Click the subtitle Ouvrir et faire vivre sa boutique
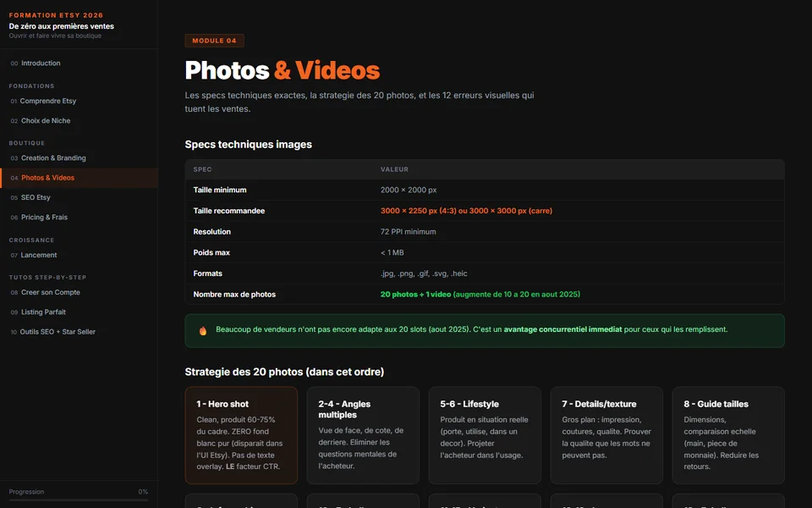812x508 pixels. [55, 36]
